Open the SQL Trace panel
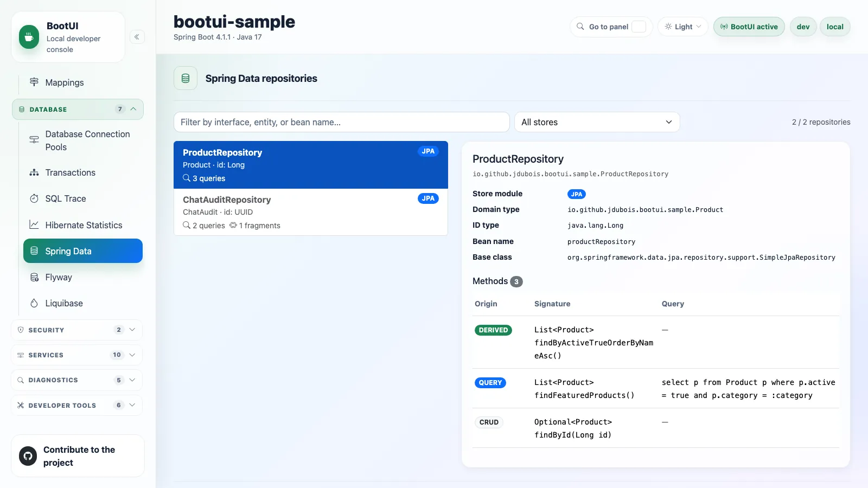 (x=83, y=198)
